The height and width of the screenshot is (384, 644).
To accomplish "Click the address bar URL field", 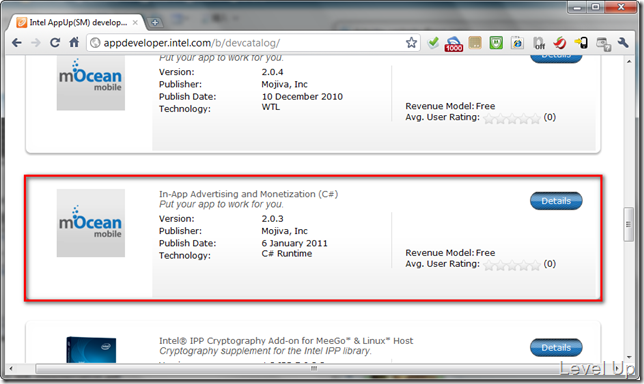I will tap(253, 43).
